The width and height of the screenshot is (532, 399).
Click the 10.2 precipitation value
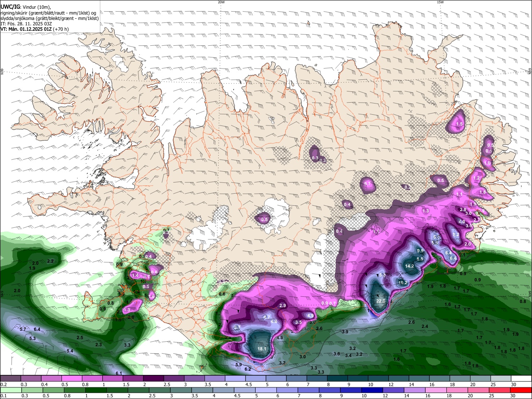pyautogui.click(x=403, y=283)
